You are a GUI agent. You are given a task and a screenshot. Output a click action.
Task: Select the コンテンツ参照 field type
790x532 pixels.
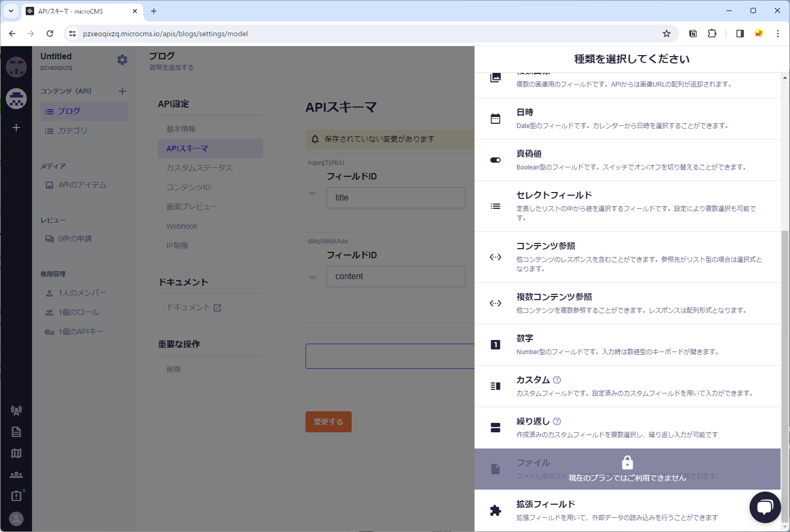[x=627, y=257]
